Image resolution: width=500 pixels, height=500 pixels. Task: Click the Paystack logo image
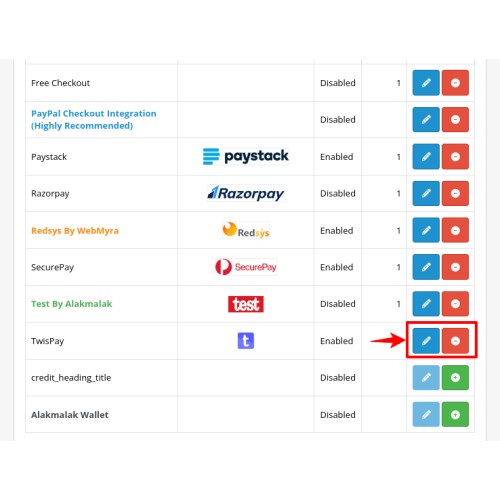click(x=246, y=156)
